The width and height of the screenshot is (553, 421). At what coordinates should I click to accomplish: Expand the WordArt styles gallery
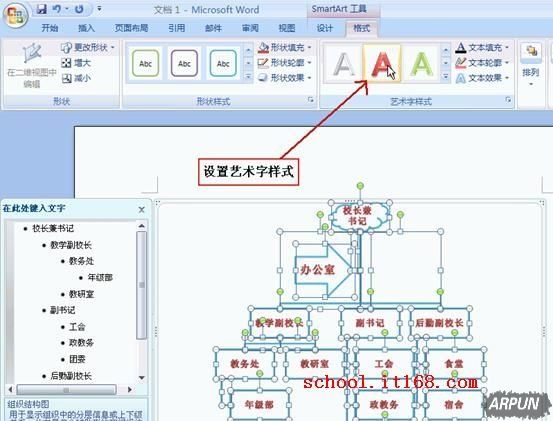point(446,77)
